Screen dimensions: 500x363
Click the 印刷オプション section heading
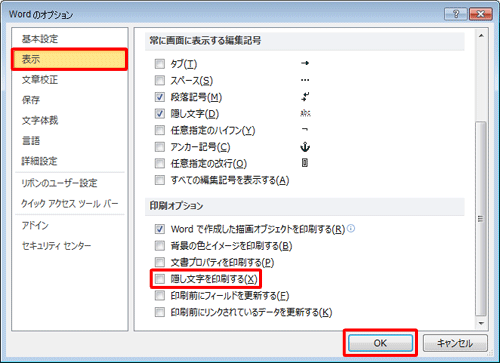click(x=176, y=206)
